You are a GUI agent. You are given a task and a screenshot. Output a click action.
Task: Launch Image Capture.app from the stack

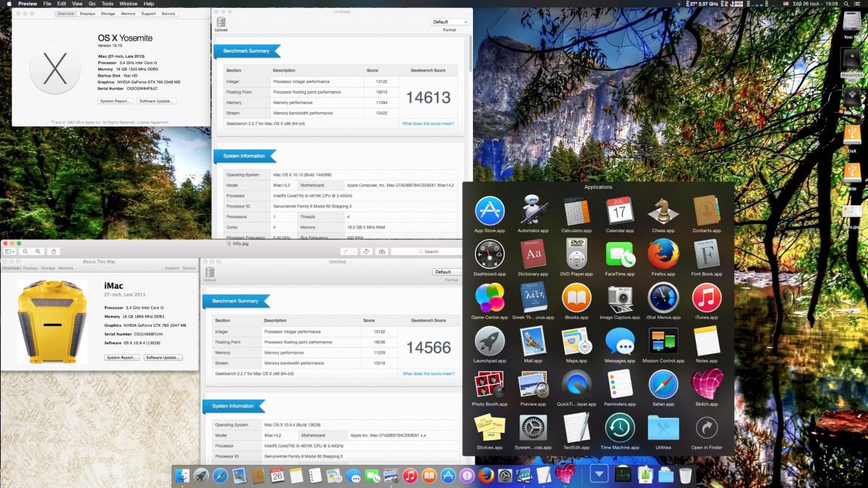click(620, 297)
